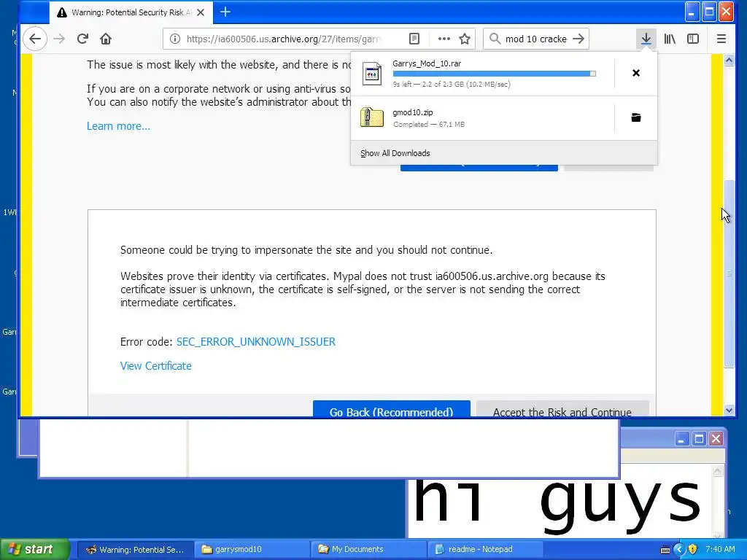Click the browser scrollbar down arrow

pyautogui.click(x=729, y=410)
